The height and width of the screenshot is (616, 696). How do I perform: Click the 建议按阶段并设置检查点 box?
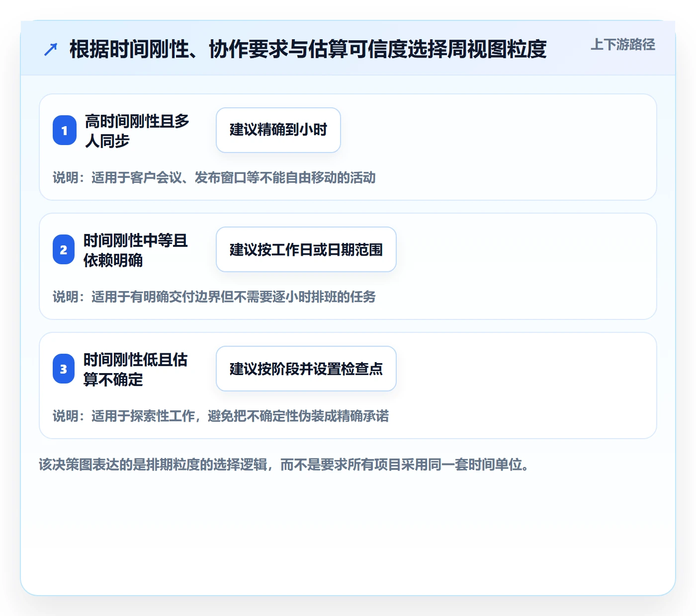point(306,369)
